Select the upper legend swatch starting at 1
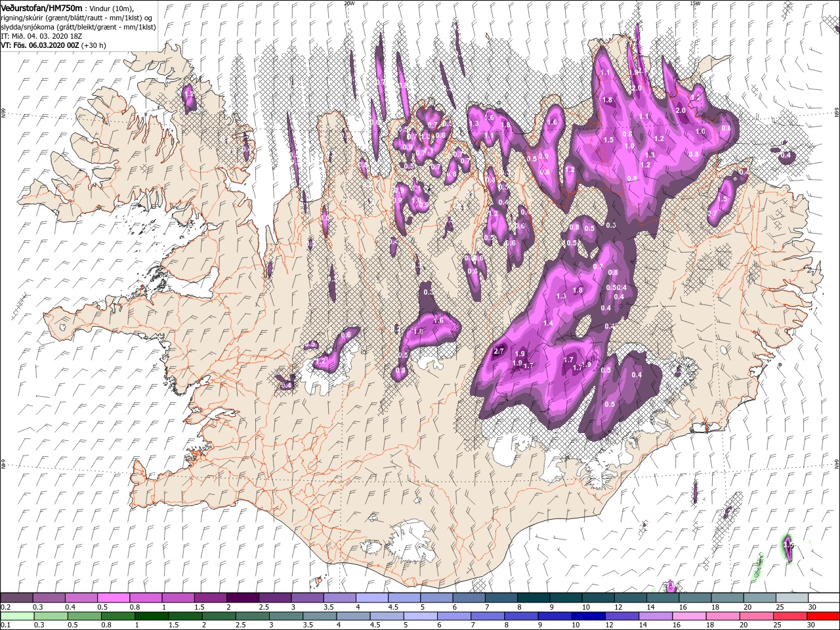 coord(177,598)
